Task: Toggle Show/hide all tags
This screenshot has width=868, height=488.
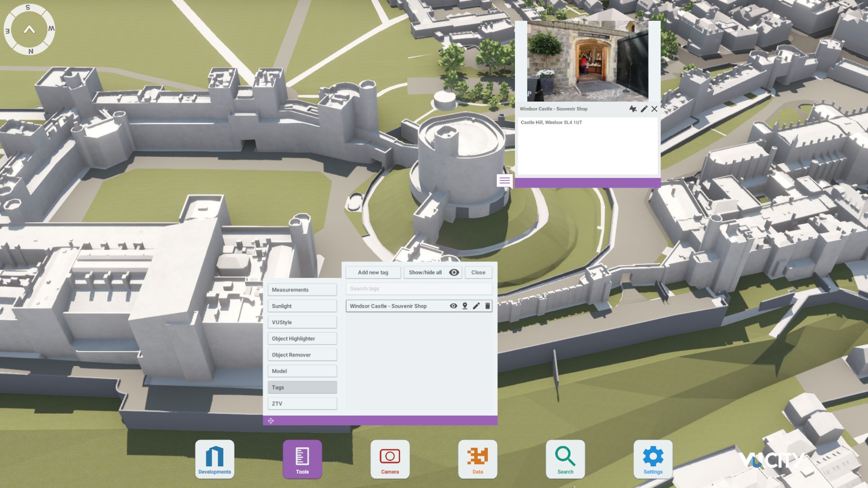Action: (x=432, y=272)
